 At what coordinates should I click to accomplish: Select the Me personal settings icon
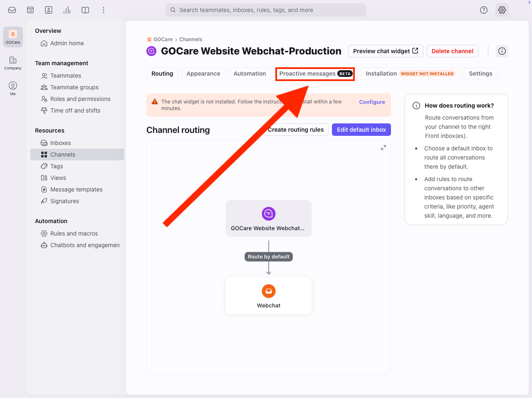[x=13, y=88]
